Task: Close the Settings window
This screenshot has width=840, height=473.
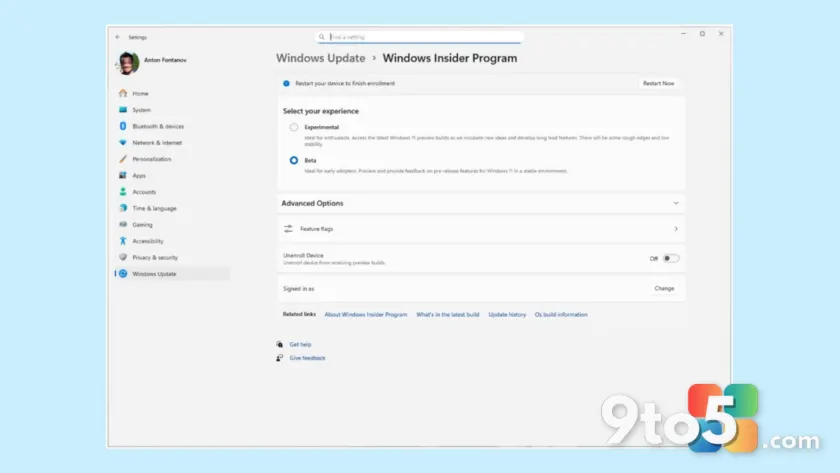Action: point(721,34)
